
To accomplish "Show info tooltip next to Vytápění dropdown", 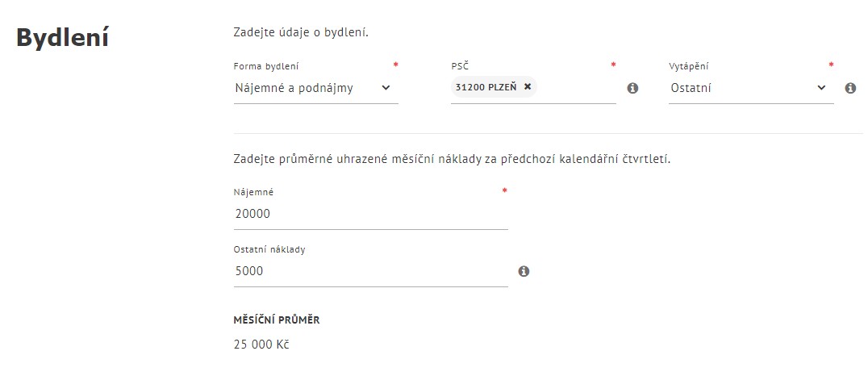I will coord(850,88).
